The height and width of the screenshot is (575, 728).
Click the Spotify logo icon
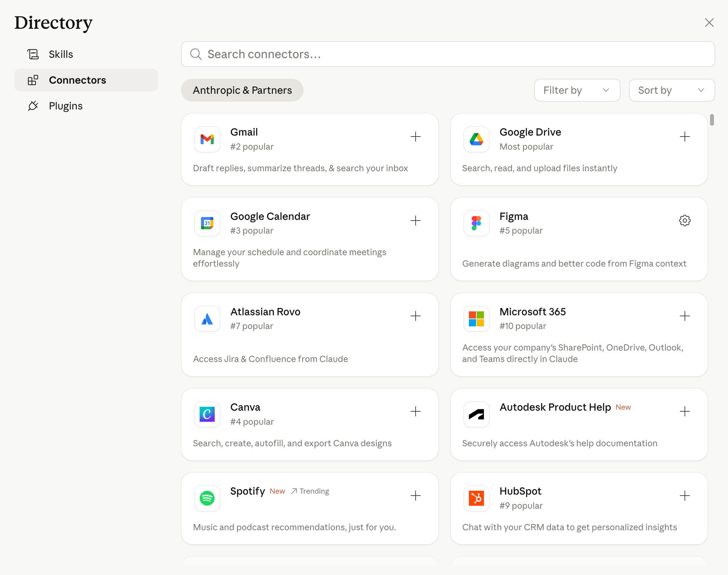click(x=207, y=498)
